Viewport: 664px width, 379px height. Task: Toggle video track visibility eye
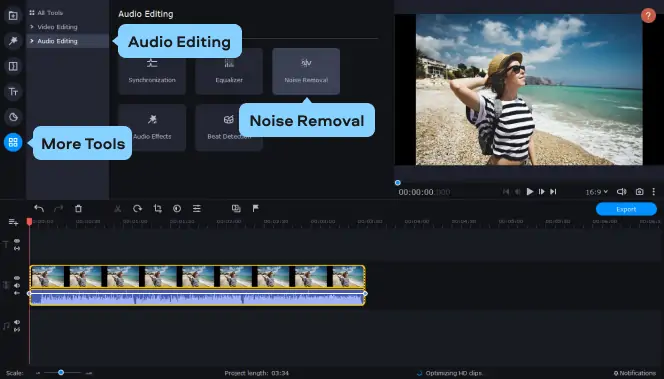click(x=17, y=278)
